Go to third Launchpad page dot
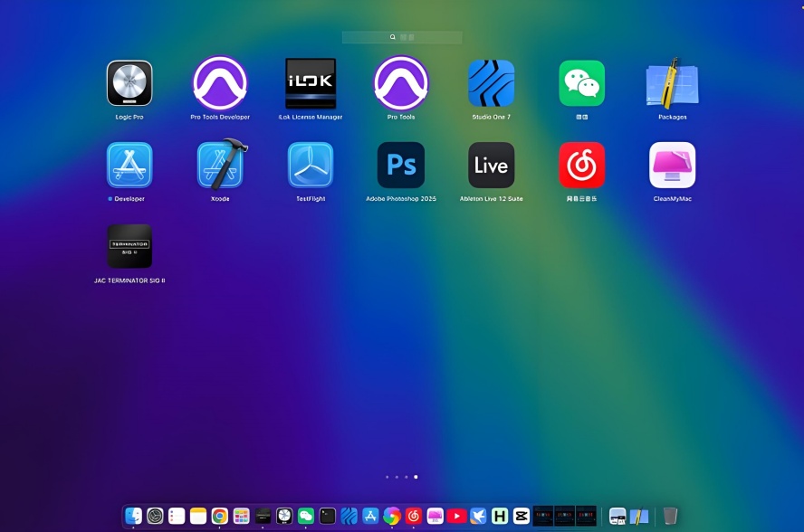Screen dimensions: 804x532 pyautogui.click(x=407, y=477)
